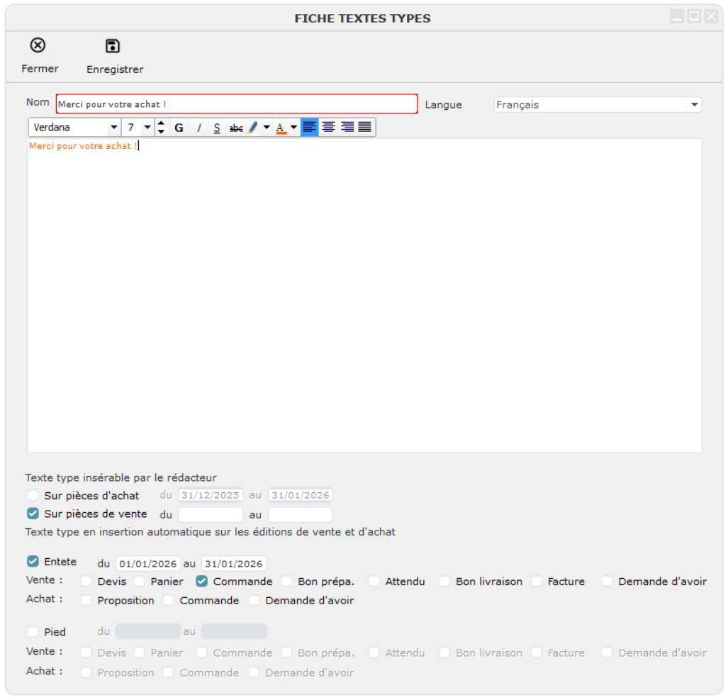Center align the text
The height and width of the screenshot is (700, 728).
[x=328, y=128]
